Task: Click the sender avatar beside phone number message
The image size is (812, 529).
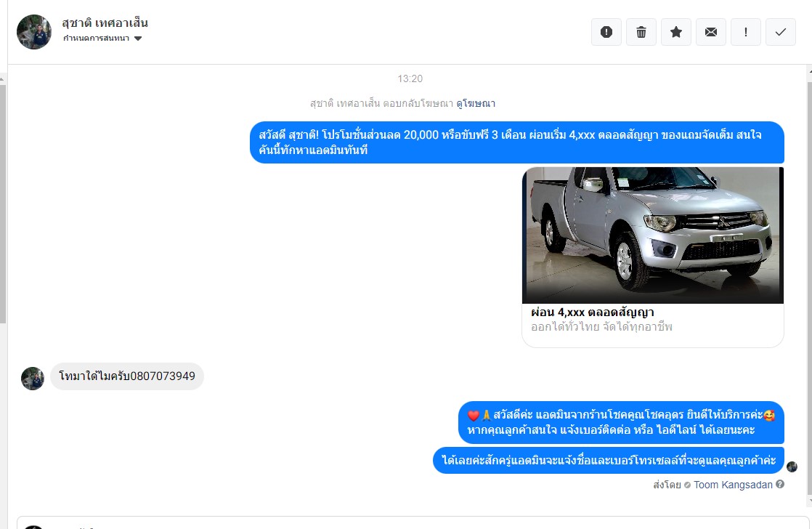Action: coord(33,379)
